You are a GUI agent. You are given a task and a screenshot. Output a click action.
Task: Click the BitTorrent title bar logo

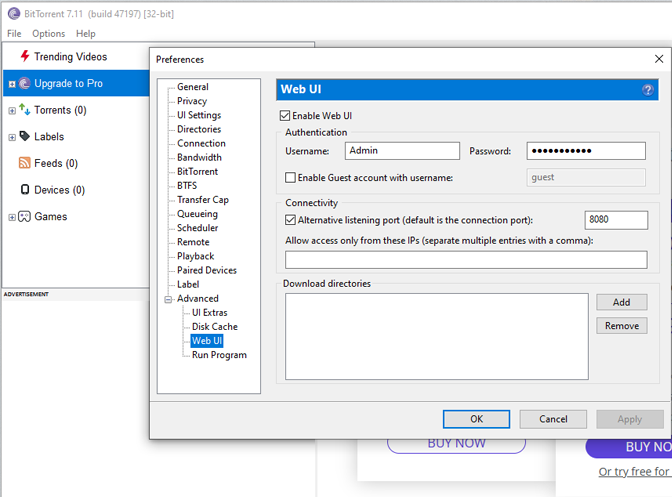click(14, 14)
